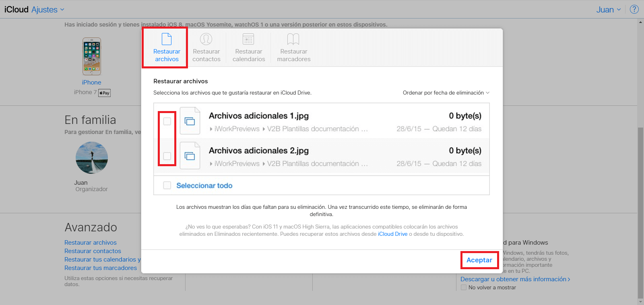This screenshot has height=305, width=644.
Task: Switch to the Restaurar contactos tab
Action: point(206,47)
